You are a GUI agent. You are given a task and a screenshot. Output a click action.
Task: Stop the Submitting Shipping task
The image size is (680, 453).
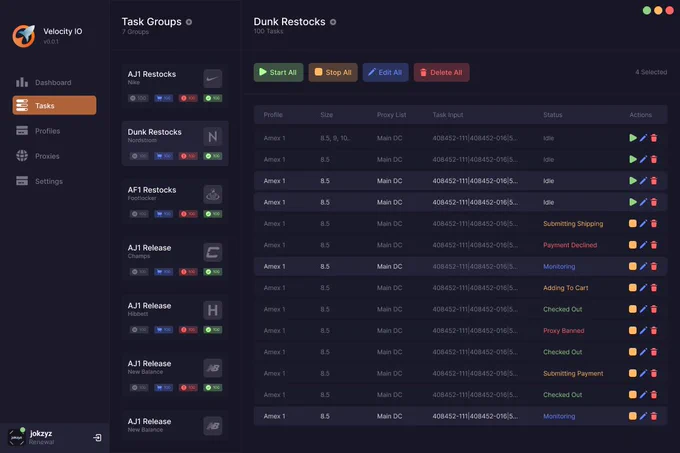click(633, 224)
